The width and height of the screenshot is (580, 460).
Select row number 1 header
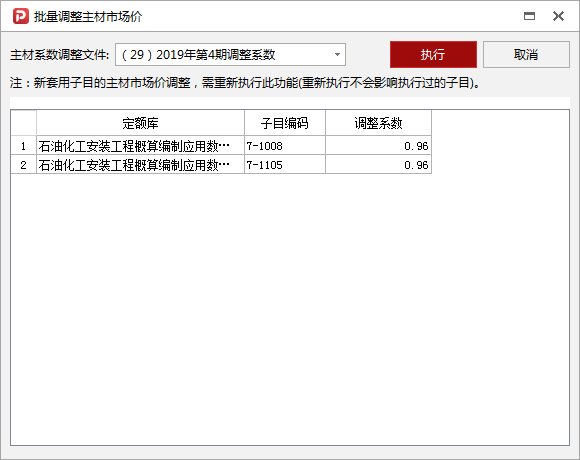(x=24, y=145)
